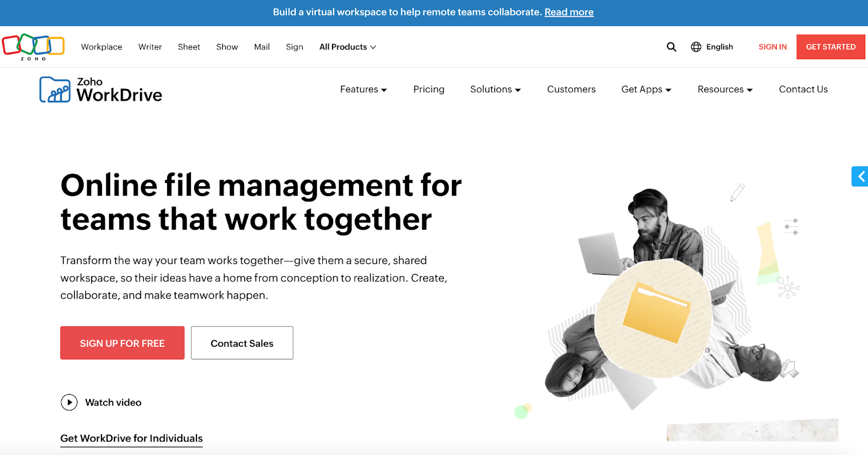Click the WorkDrive folder logo icon
Image resolution: width=868 pixels, height=455 pixels.
55,90
